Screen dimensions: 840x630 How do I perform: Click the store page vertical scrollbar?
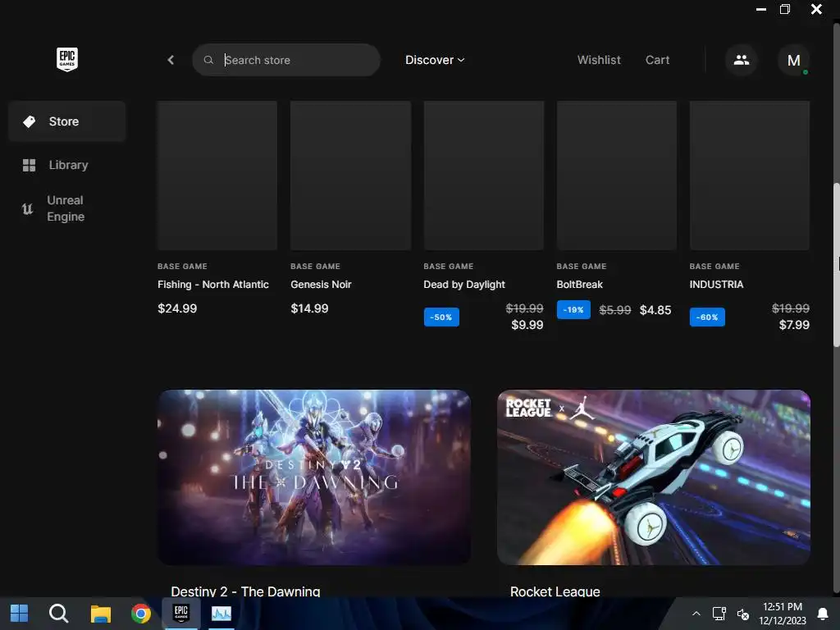click(x=836, y=265)
